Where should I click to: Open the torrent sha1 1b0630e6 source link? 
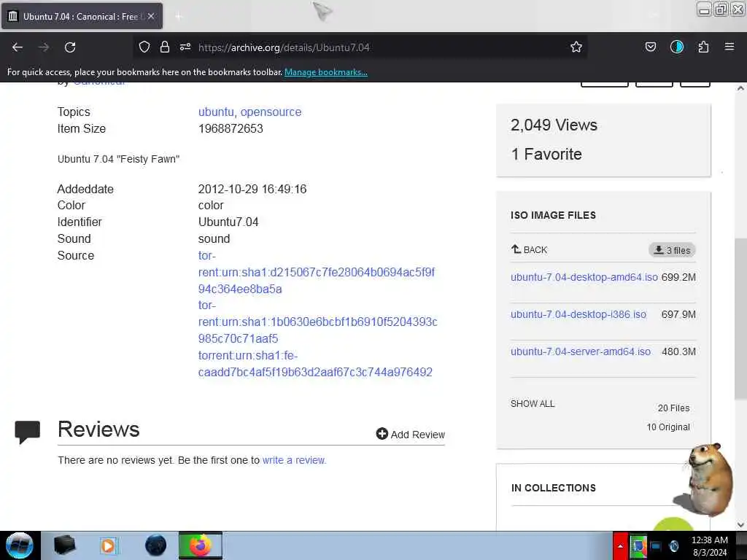(318, 322)
